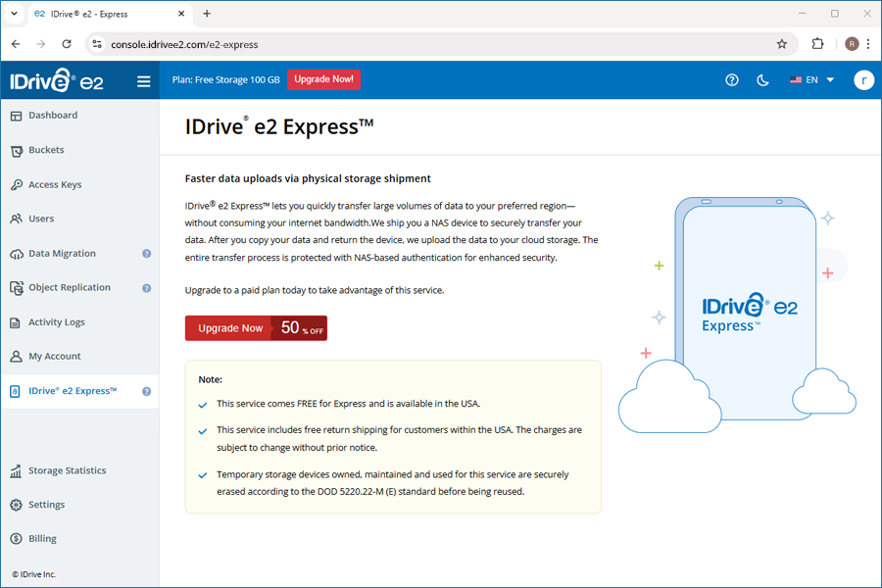Navigate to Users page
Viewport: 882px width, 588px height.
click(80, 219)
